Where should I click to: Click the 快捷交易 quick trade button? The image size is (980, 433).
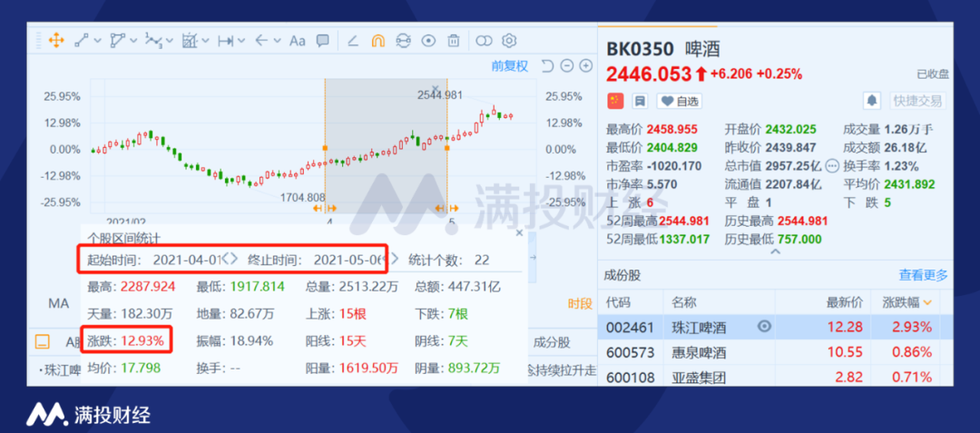coord(918,101)
